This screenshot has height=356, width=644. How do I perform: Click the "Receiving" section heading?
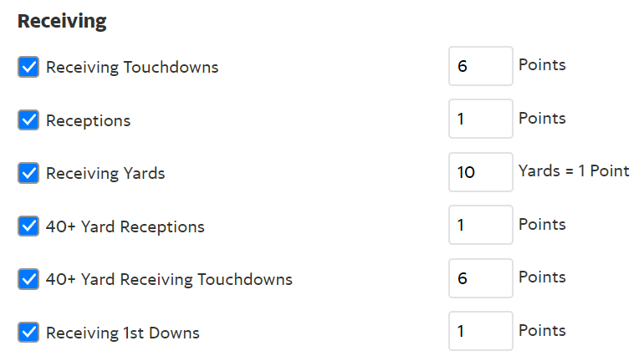click(62, 21)
